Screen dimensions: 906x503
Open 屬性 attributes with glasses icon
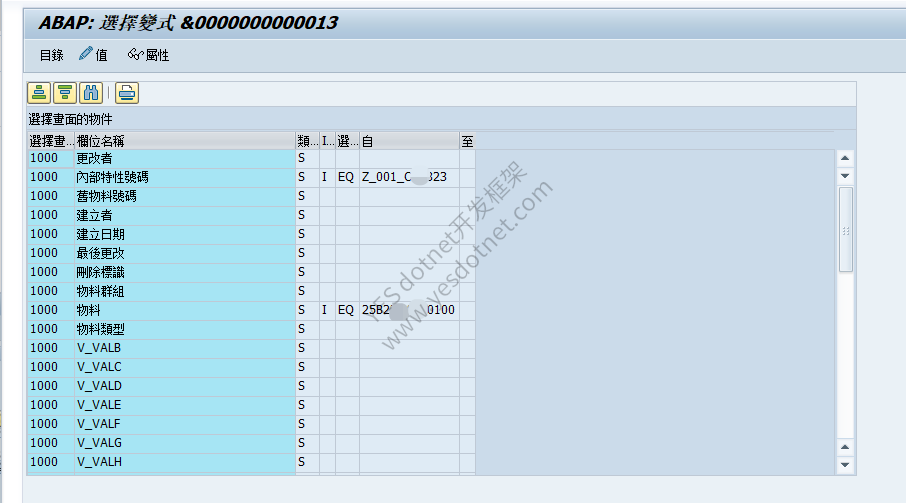click(148, 55)
